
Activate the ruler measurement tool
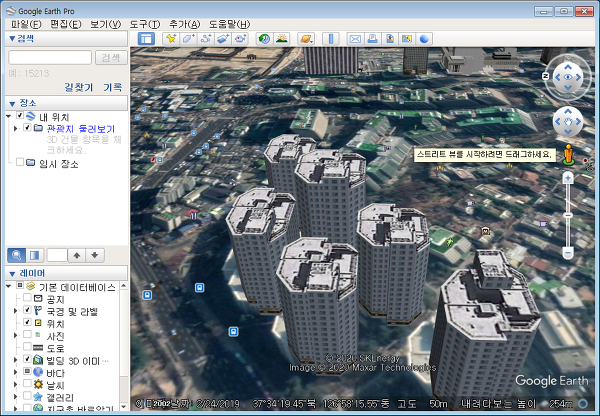click(x=331, y=39)
